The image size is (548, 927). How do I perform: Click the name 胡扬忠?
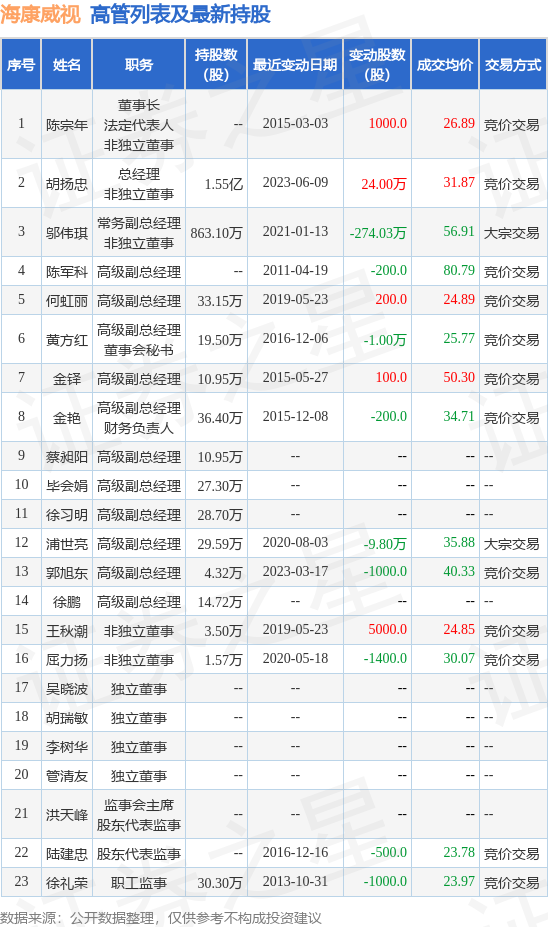pyautogui.click(x=67, y=184)
